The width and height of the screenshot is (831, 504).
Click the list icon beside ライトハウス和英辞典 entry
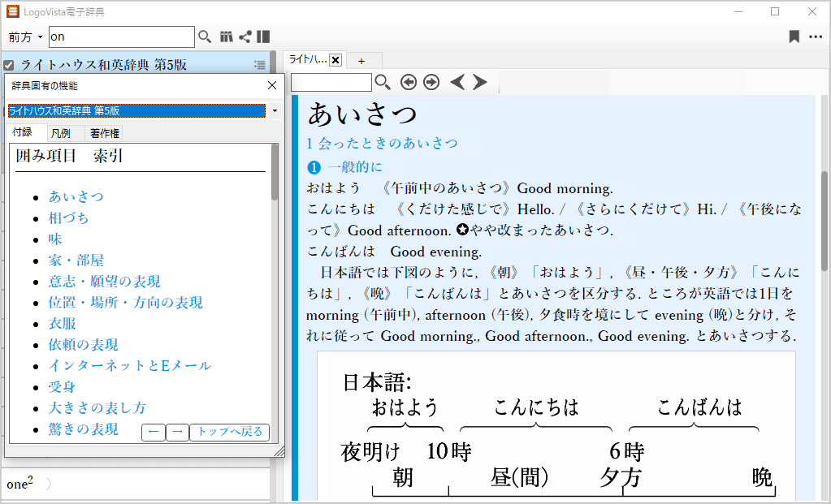coord(260,65)
